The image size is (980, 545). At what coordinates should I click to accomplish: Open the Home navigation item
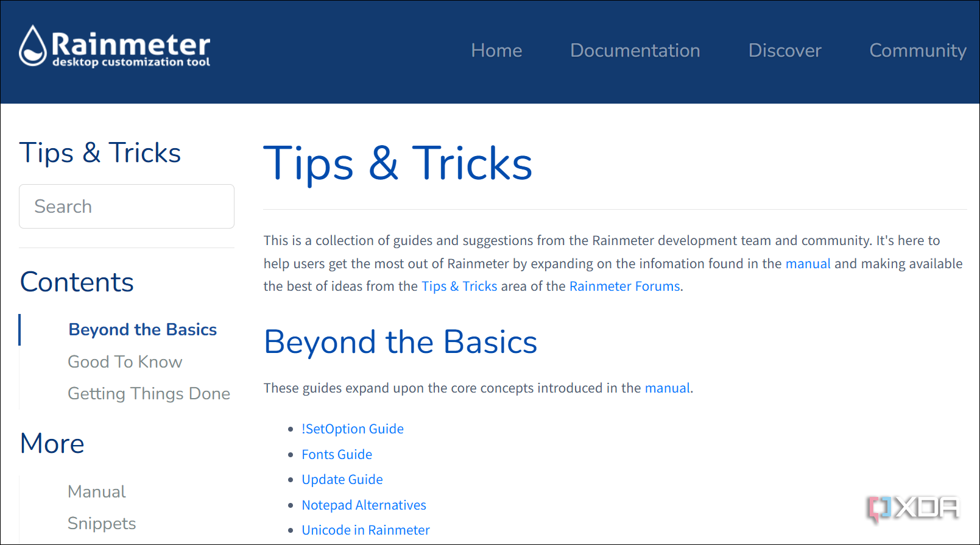click(x=496, y=51)
